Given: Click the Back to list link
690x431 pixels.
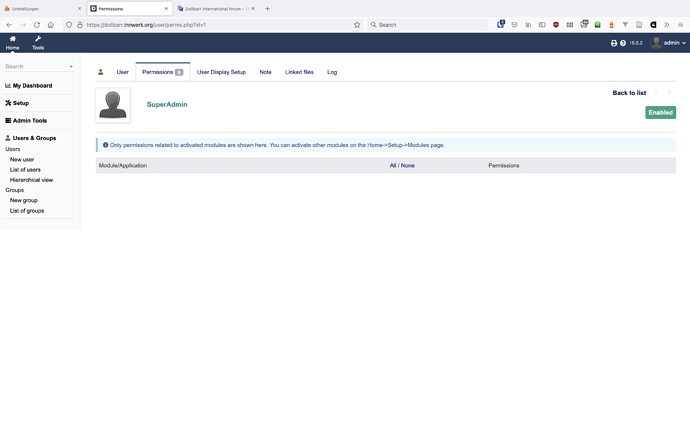Looking at the screenshot, I should pos(629,93).
